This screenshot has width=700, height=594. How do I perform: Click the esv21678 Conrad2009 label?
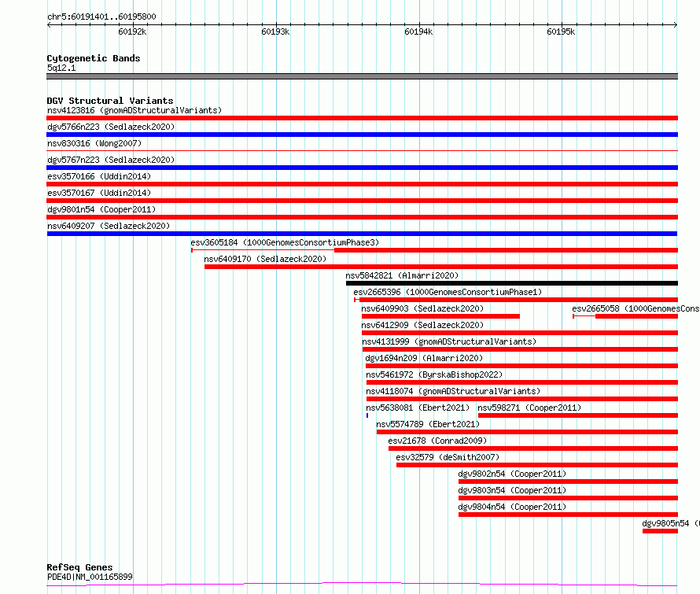point(437,441)
